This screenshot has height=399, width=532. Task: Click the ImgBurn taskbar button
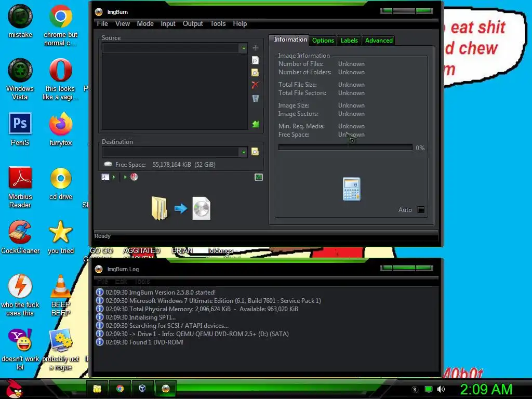(166, 389)
